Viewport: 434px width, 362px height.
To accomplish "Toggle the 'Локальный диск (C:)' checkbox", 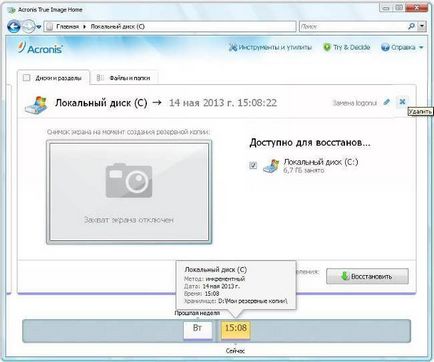I will [x=253, y=165].
